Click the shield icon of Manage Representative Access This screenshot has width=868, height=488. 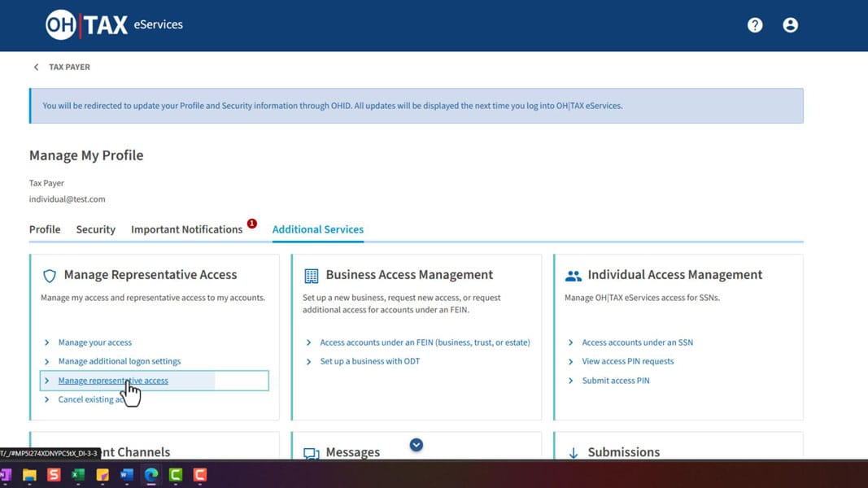pos(50,276)
